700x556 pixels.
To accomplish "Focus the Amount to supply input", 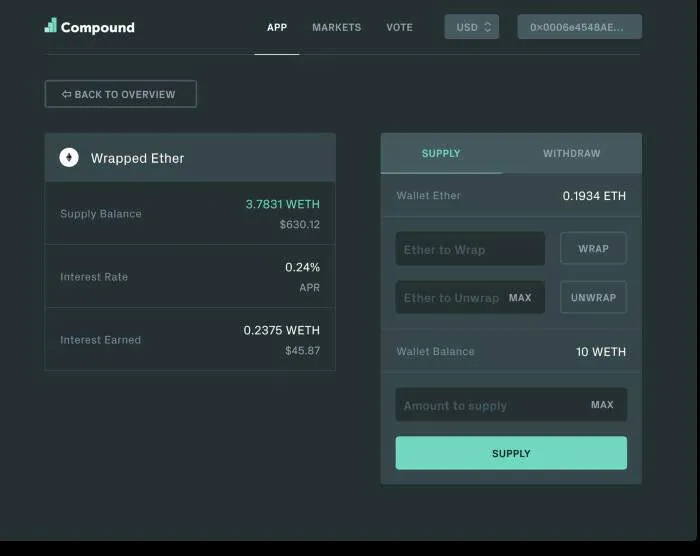I will click(x=511, y=405).
